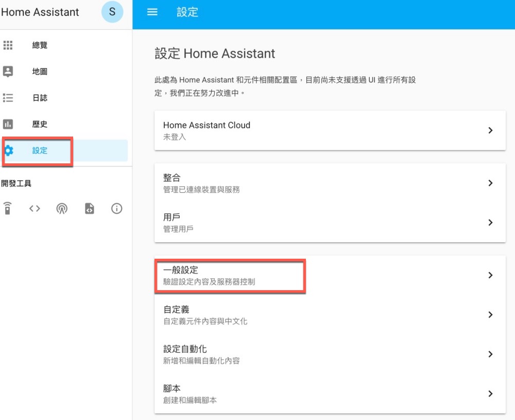Click 自定義元件內容與中文化 description text
The width and height of the screenshot is (515, 420).
click(205, 321)
